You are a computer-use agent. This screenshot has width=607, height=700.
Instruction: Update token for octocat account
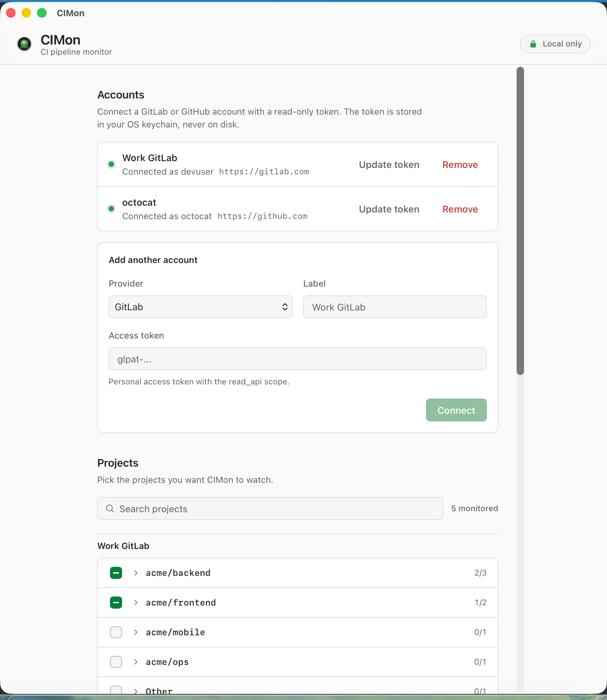pos(389,209)
